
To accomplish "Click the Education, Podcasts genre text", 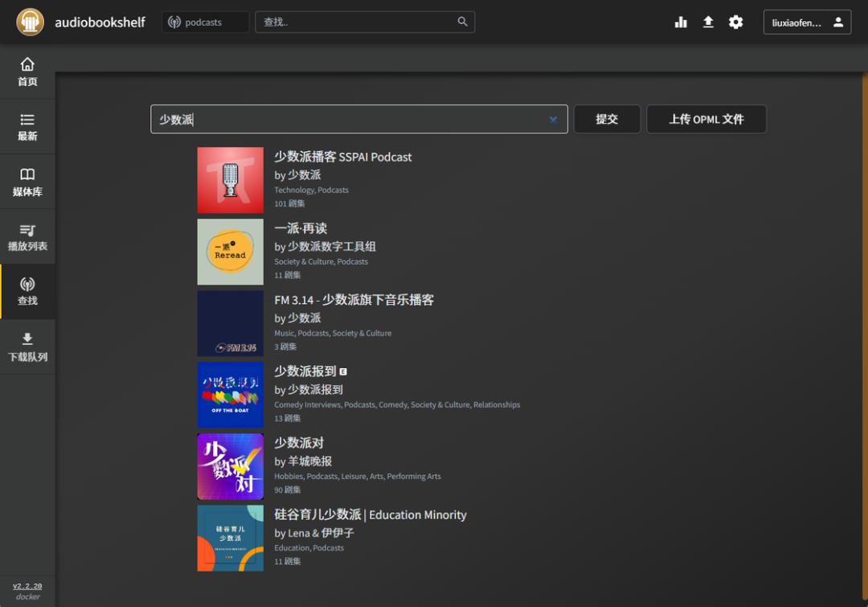I will click(309, 548).
